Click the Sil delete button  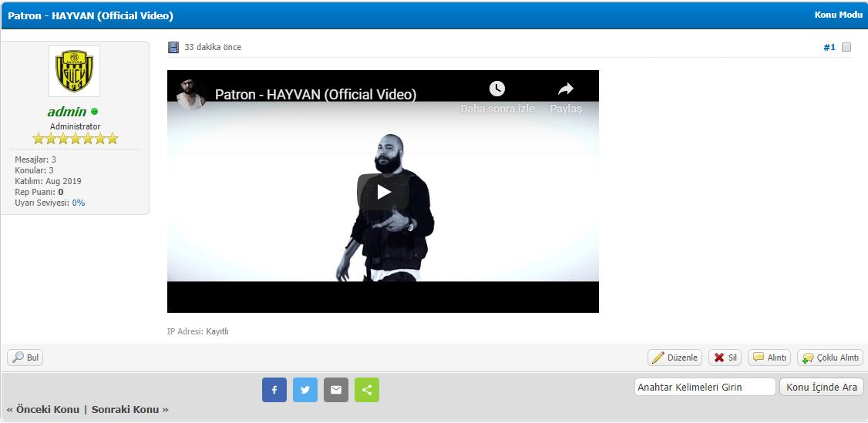coord(725,358)
